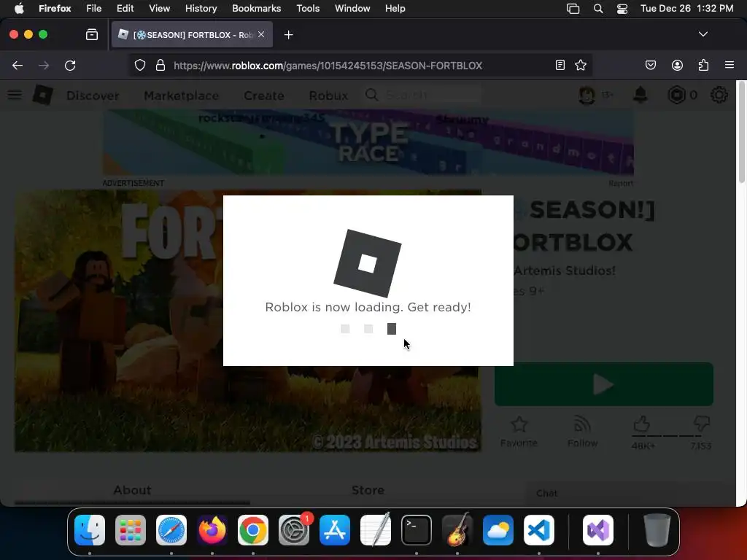Click the site security padlock icon
This screenshot has width=747, height=560.
pos(160,65)
